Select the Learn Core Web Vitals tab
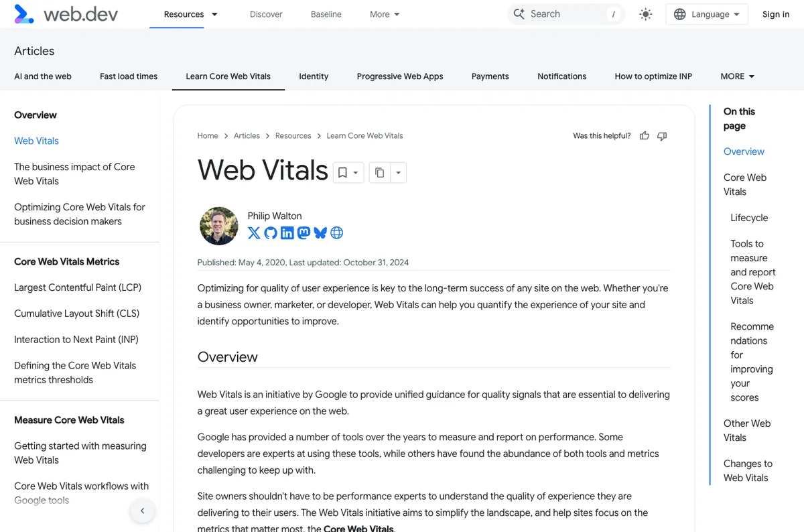 coord(228,76)
